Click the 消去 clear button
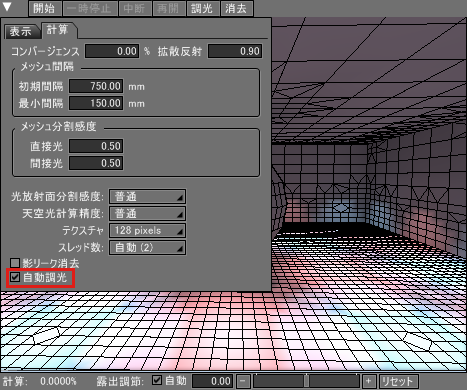The width and height of the screenshot is (467, 390). point(236,8)
